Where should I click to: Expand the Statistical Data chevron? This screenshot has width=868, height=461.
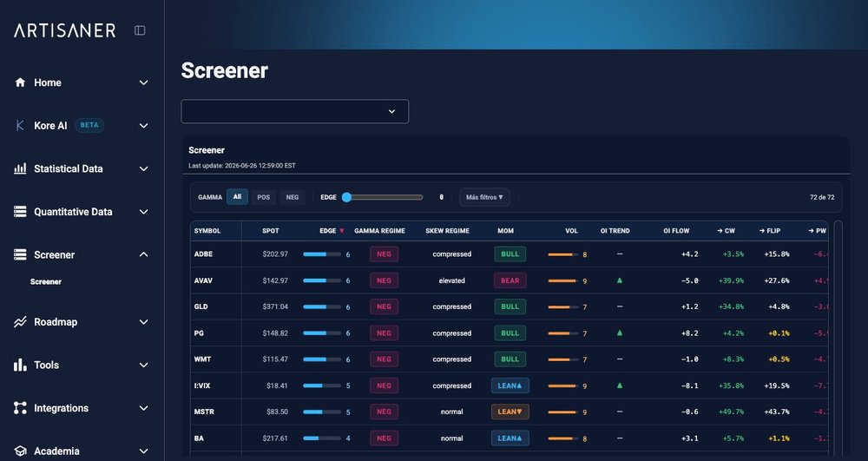[143, 168]
